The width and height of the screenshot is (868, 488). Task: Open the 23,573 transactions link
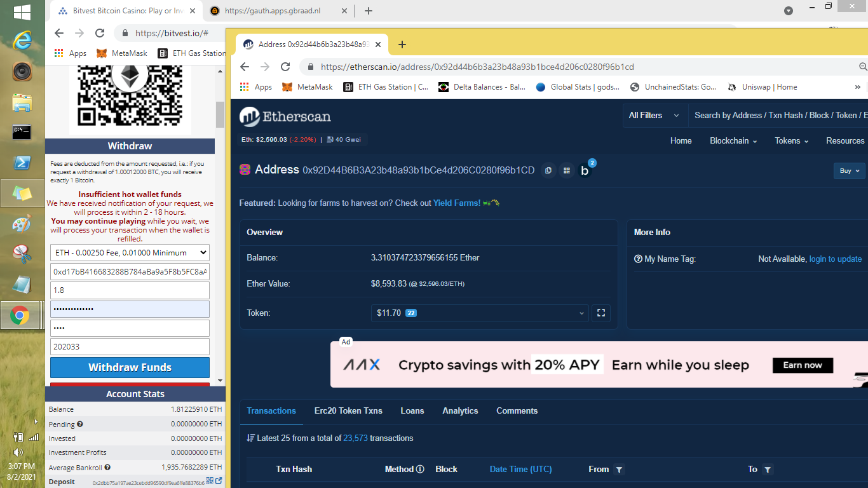click(x=355, y=438)
